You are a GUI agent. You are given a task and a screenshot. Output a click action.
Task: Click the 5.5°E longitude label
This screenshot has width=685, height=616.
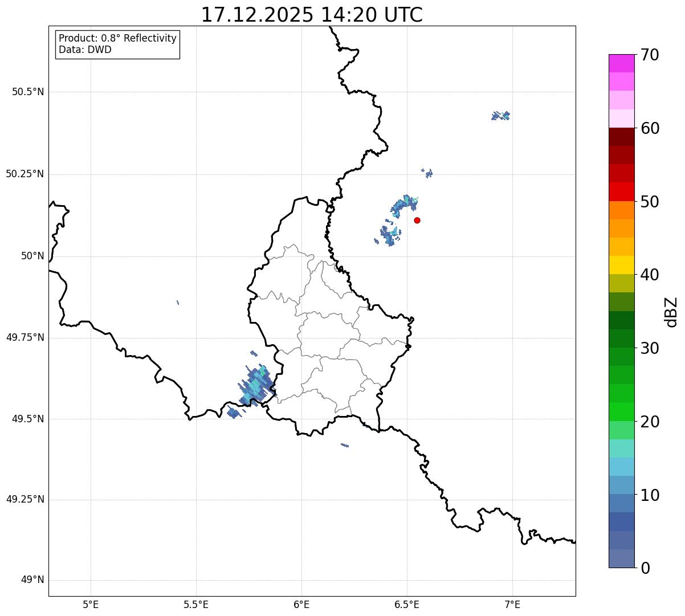[196, 604]
